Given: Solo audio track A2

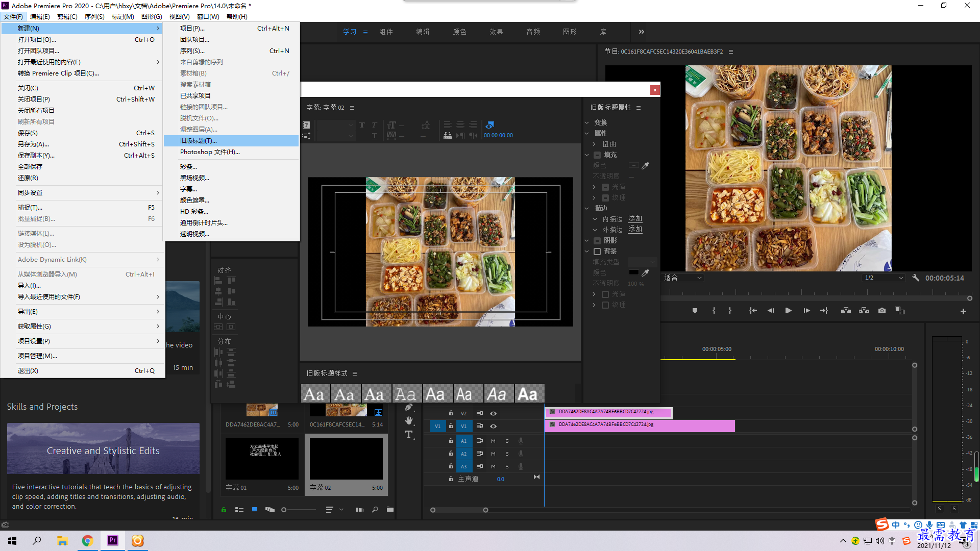Looking at the screenshot, I should click(x=507, y=454).
